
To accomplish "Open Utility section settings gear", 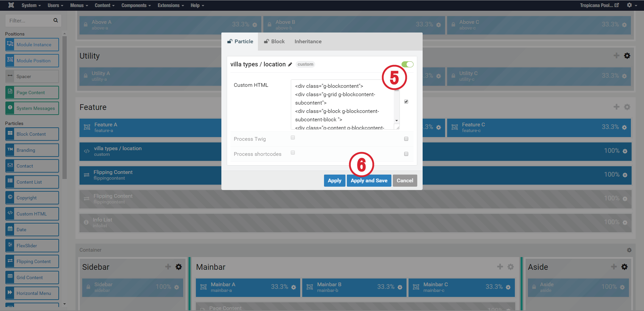I will pyautogui.click(x=627, y=56).
